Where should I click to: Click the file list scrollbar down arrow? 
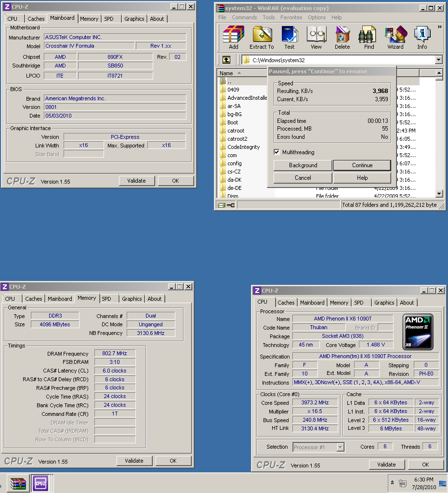pos(439,193)
